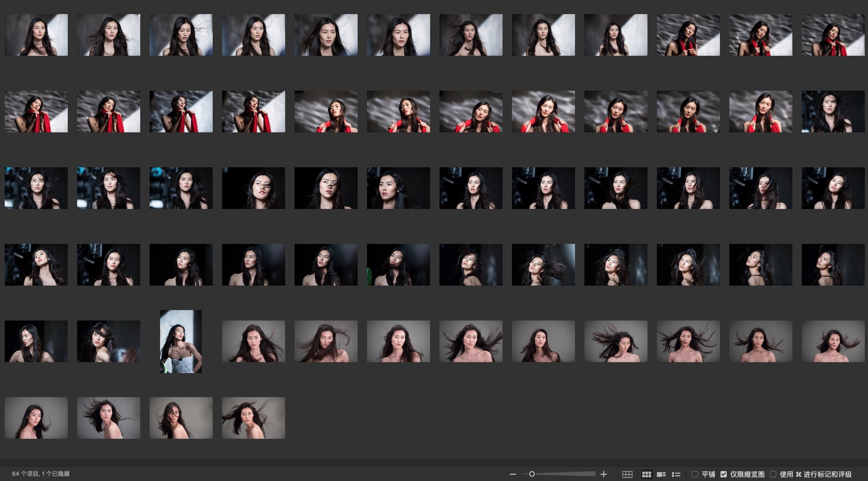Click the thumbnail size slider handle
The width and height of the screenshot is (868, 481).
tap(532, 474)
